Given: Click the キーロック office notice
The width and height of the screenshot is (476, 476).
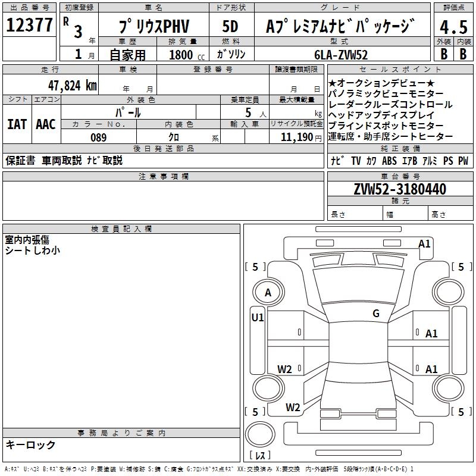Looking at the screenshot, I should pos(31,444).
